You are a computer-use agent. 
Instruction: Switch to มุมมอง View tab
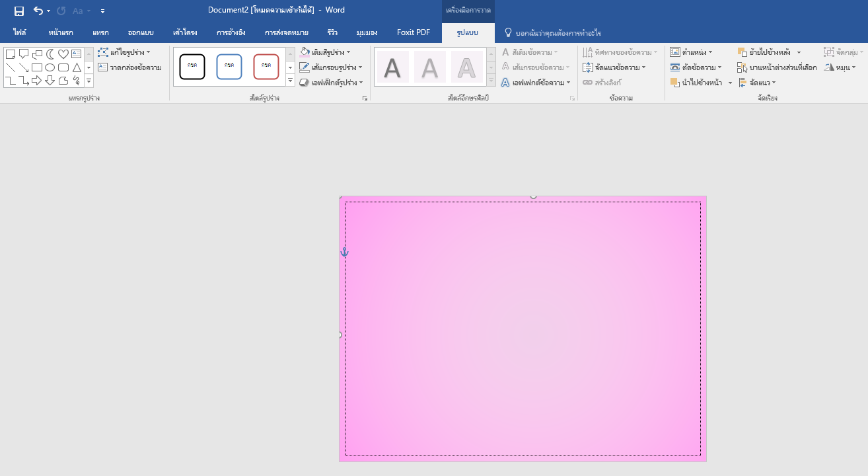tap(367, 32)
